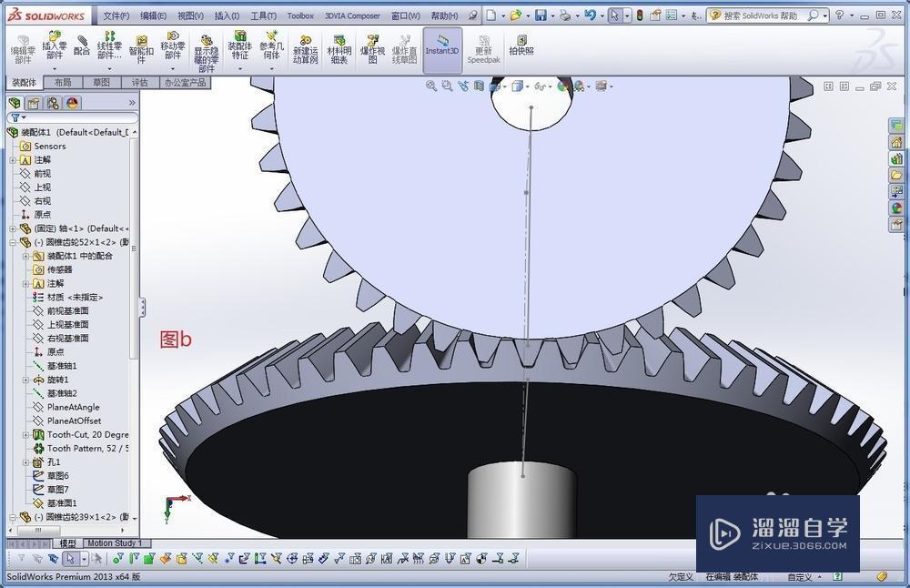Click the zoom to fit magnifier icon

coord(431,86)
